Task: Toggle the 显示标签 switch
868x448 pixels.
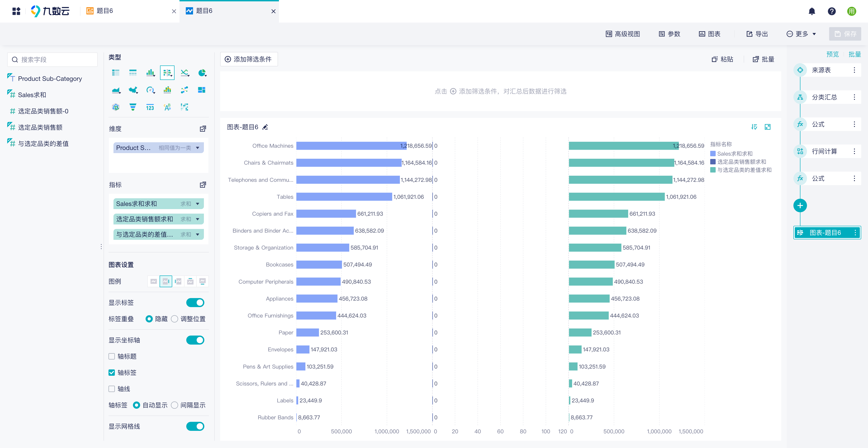Action: click(195, 303)
